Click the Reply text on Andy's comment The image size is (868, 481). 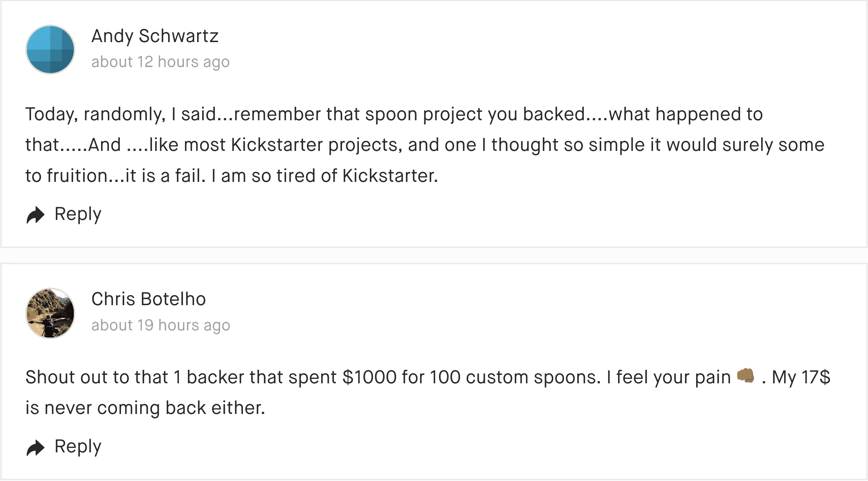(x=78, y=215)
